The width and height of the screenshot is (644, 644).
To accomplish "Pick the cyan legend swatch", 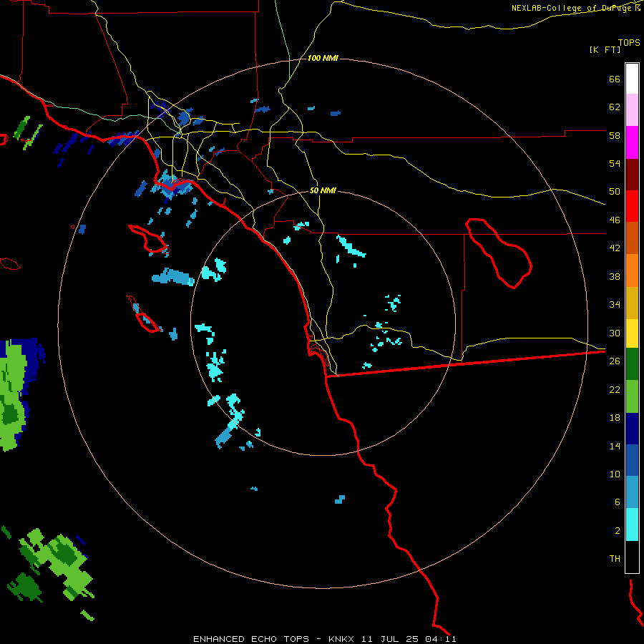I will click(632, 525).
